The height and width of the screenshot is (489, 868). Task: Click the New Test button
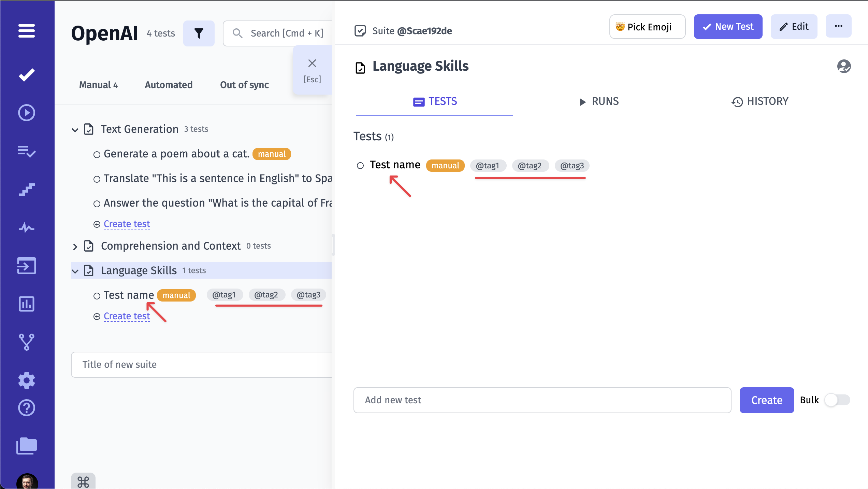728,26
